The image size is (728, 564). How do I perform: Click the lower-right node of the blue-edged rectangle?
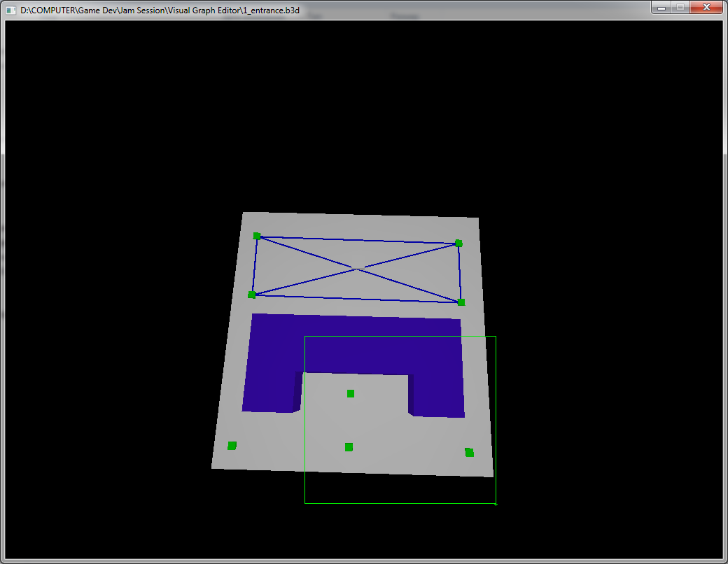[461, 302]
